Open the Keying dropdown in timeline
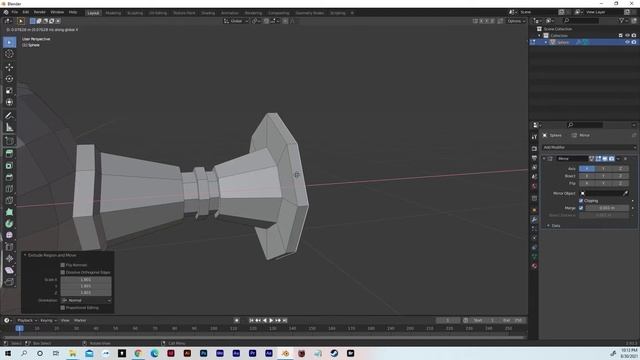This screenshot has width=640, height=360. [x=48, y=320]
